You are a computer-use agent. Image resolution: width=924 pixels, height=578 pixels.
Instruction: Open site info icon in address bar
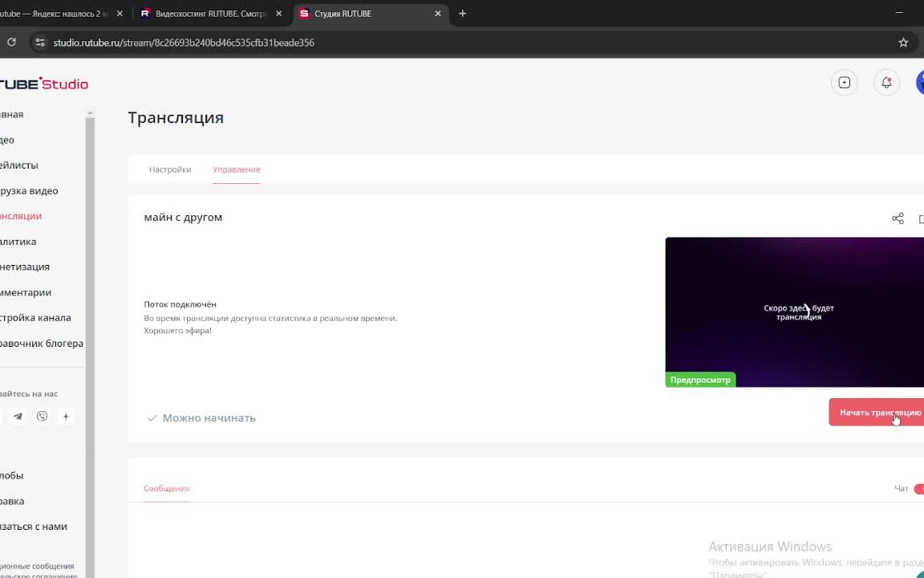(x=39, y=43)
